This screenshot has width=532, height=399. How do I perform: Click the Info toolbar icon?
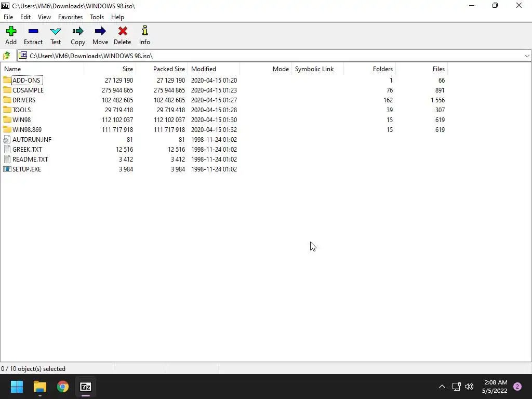click(145, 31)
